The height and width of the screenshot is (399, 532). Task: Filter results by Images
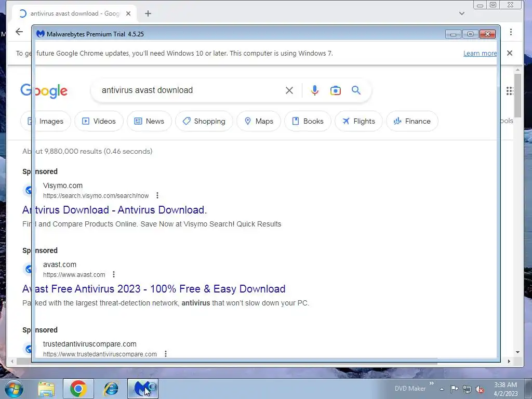pyautogui.click(x=46, y=121)
